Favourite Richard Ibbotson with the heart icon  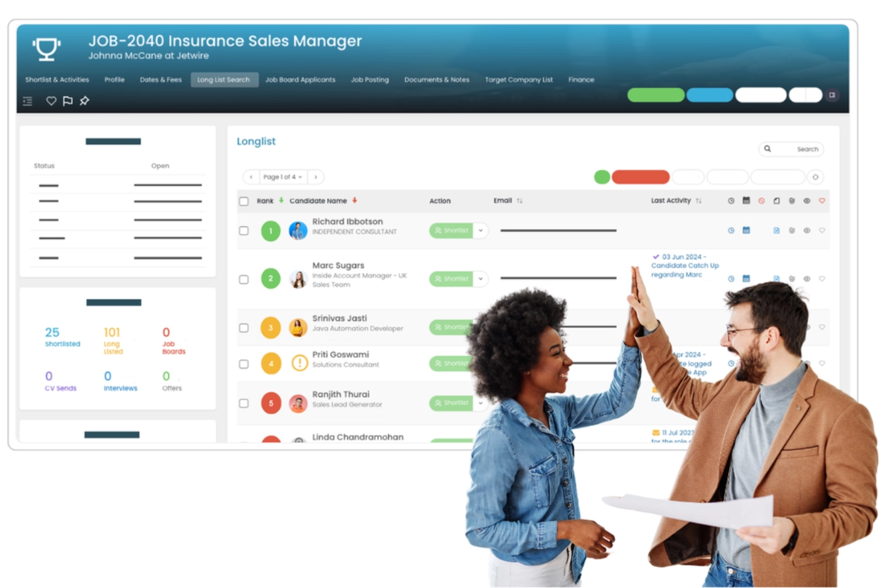tap(822, 231)
